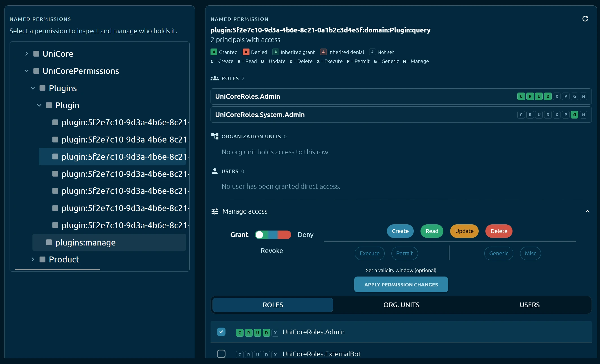Viewport: 600px width, 364px height.
Task: Switch to the ORG. UNITS tab
Action: (x=401, y=305)
